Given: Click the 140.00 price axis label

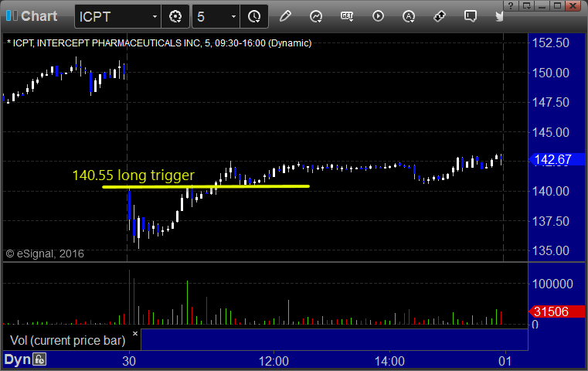Looking at the screenshot, I should 551,192.
